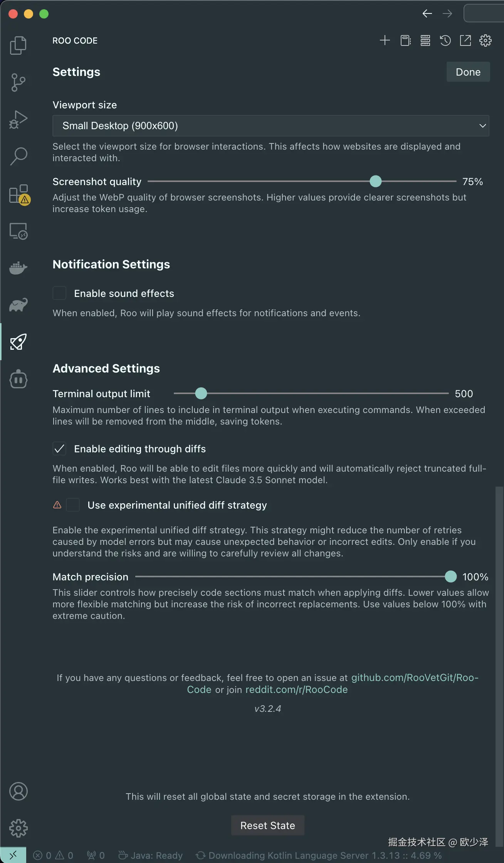Open the Viewport size dropdown
The height and width of the screenshot is (863, 504).
[x=270, y=126]
